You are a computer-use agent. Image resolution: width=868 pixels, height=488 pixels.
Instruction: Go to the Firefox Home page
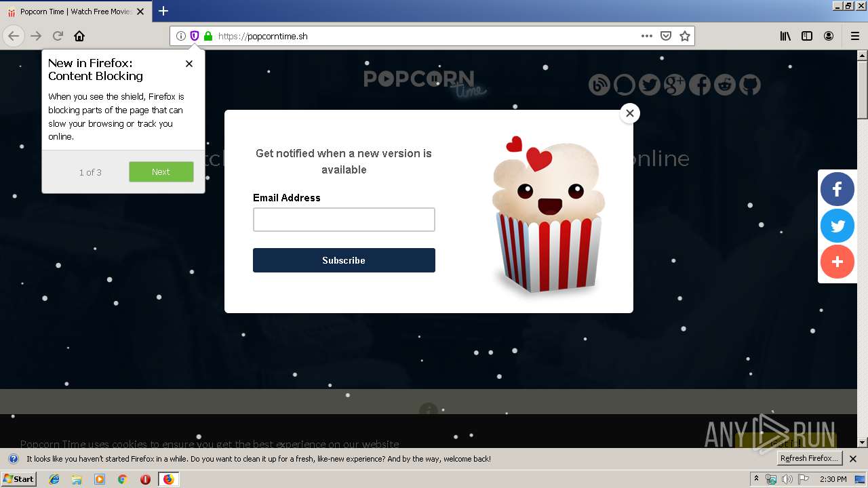pyautogui.click(x=79, y=36)
